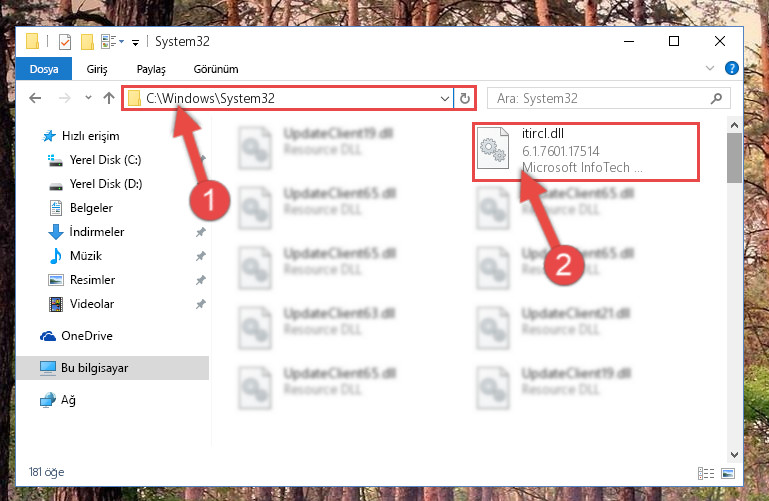This screenshot has height=501, width=769.
Task: Switch to large thumbnails view icon
Action: pyautogui.click(x=728, y=473)
